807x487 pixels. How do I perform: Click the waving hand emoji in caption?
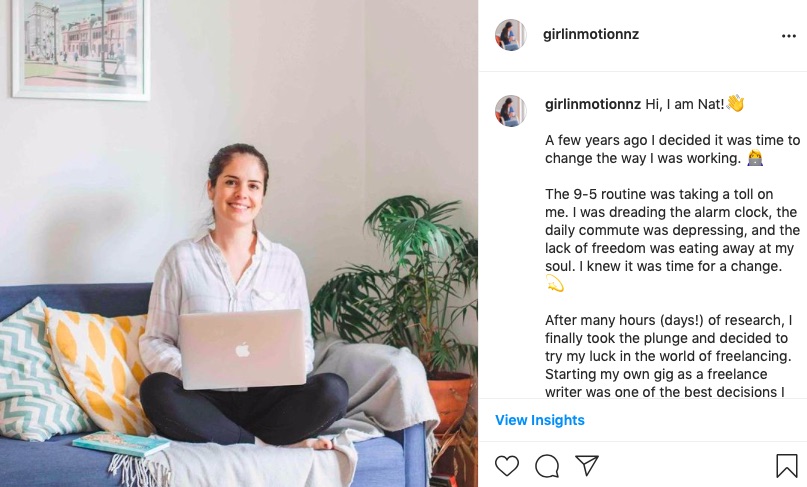click(735, 103)
